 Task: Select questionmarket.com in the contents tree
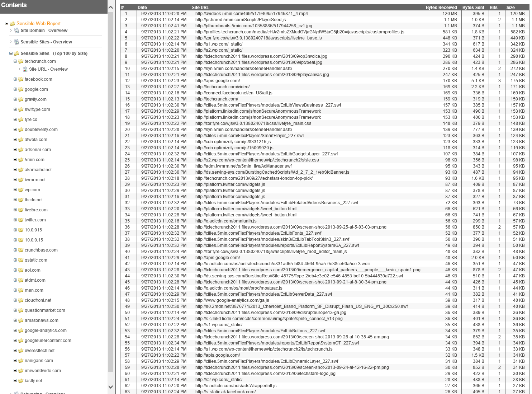coord(45,310)
